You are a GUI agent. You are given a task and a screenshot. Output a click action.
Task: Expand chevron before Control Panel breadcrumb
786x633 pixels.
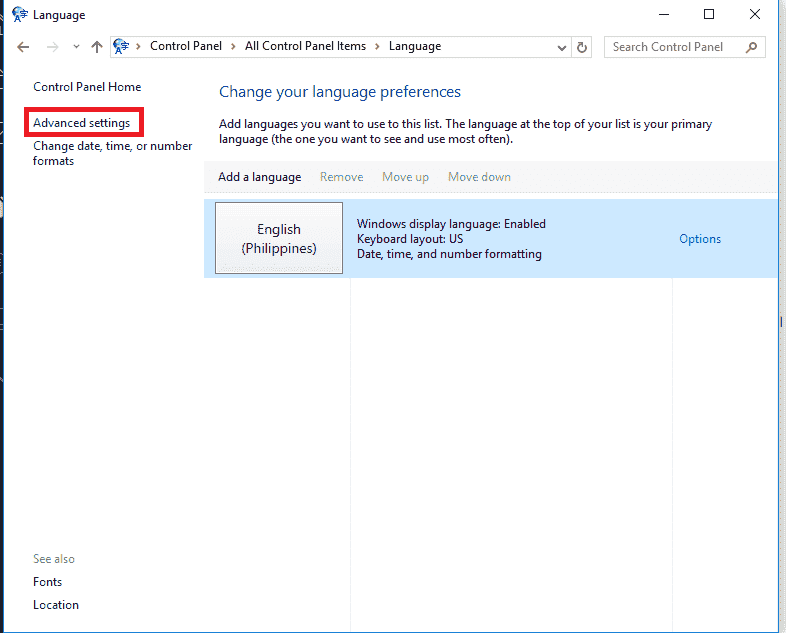click(138, 47)
